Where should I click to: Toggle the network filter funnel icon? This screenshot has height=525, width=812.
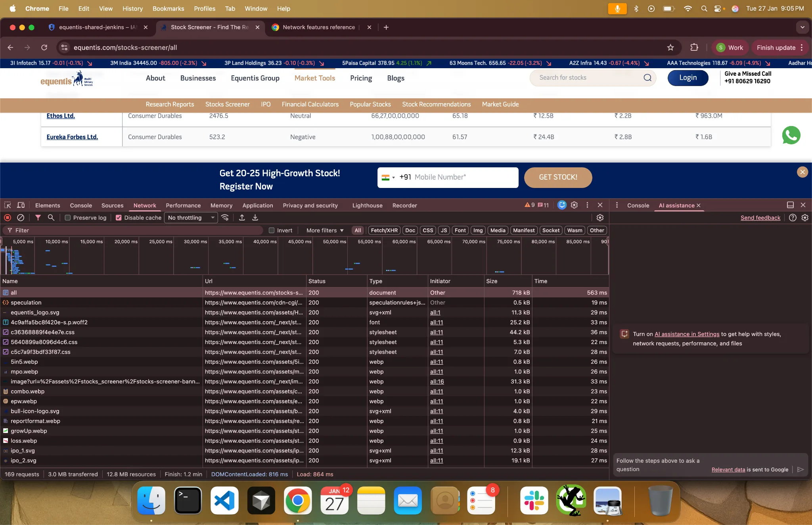click(x=38, y=217)
